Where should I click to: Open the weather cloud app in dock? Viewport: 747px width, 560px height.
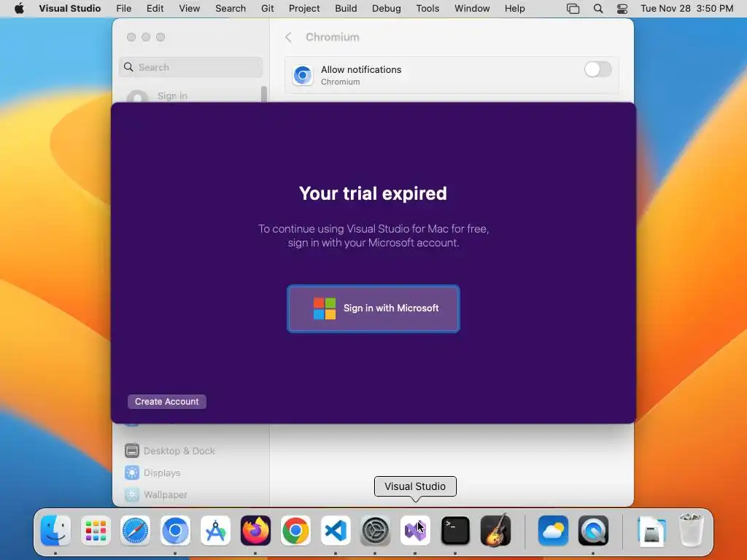553,531
